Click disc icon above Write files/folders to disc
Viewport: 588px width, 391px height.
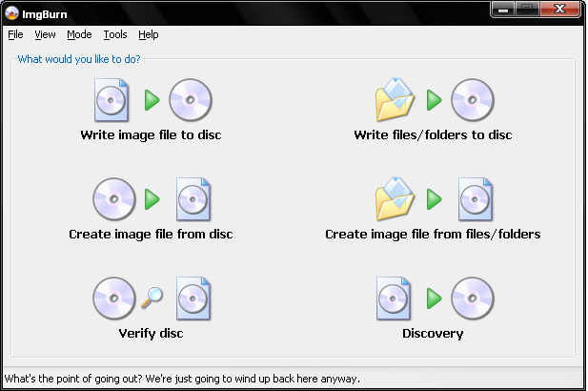coord(473,100)
